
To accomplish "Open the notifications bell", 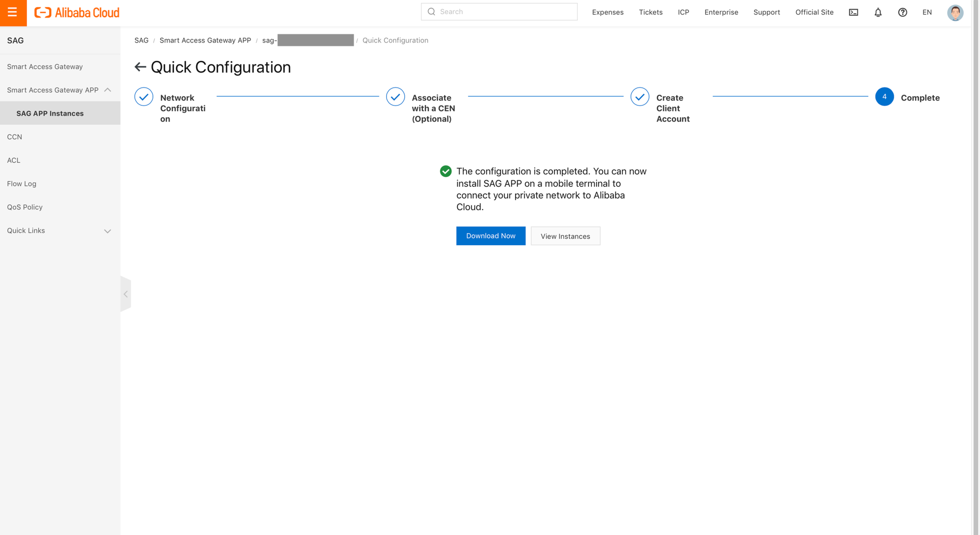I will [878, 12].
